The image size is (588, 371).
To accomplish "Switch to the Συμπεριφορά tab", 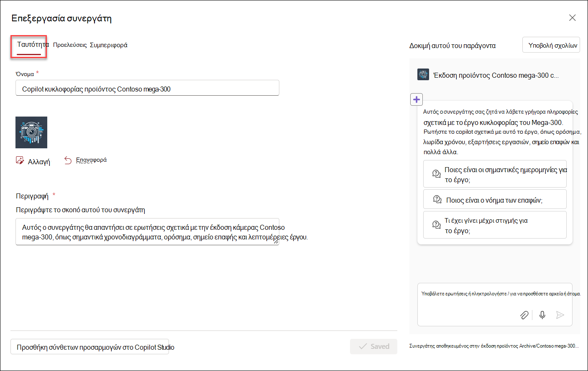I will [x=108, y=45].
